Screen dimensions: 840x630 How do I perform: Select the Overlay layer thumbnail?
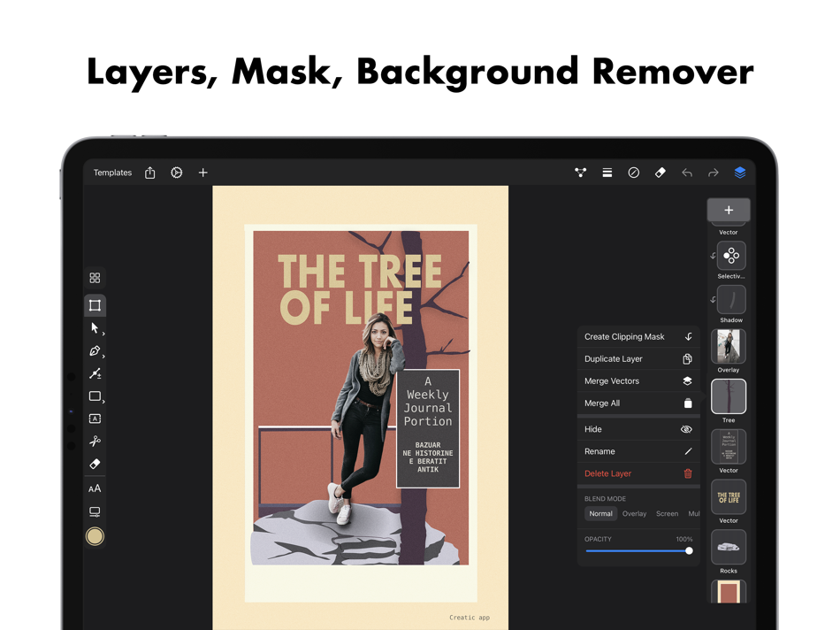click(x=729, y=346)
